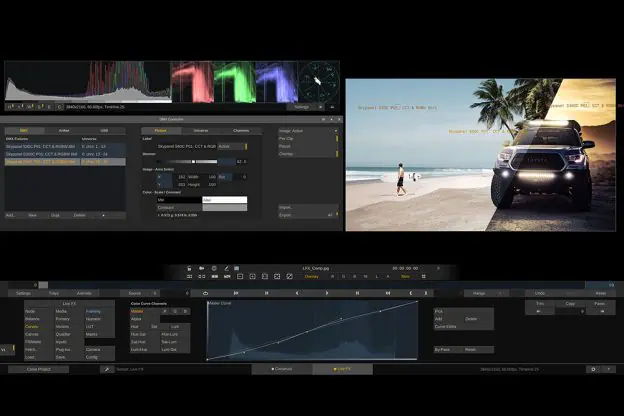The height and width of the screenshot is (416, 624).
Task: Click the loop playback icon
Action: tap(205, 293)
